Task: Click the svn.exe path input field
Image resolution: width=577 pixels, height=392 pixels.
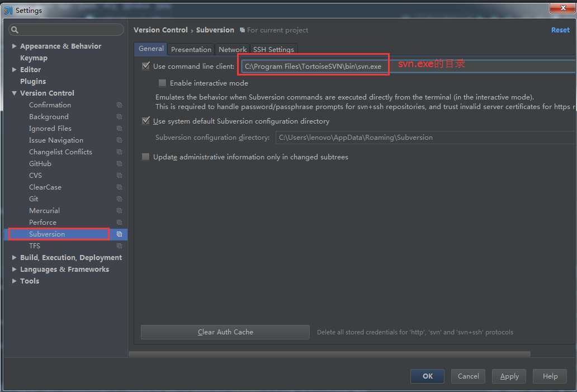Action: click(409, 66)
